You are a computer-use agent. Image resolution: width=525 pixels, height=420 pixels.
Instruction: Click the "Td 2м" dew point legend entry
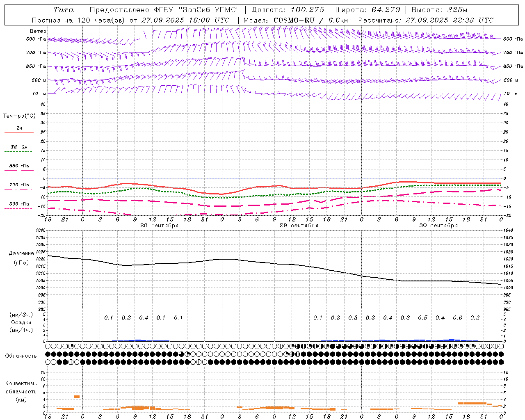(x=19, y=147)
